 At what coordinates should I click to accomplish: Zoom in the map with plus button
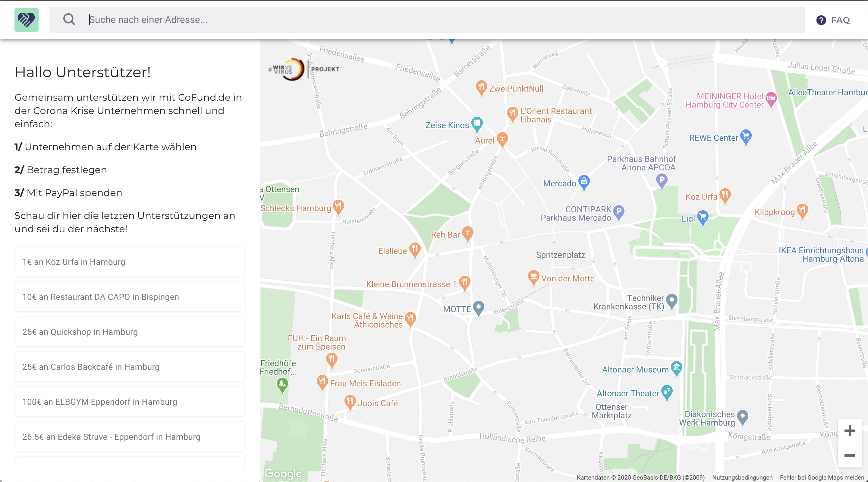tap(850, 431)
